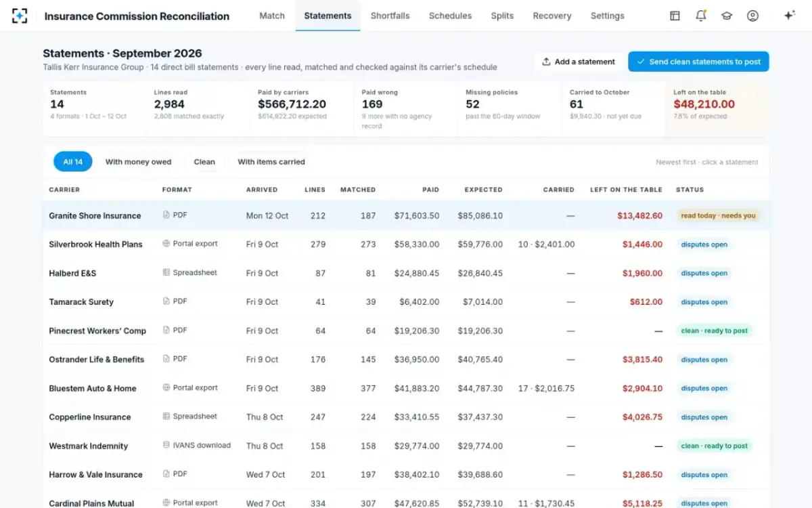Image resolution: width=812 pixels, height=508 pixels.
Task: Switch to the Shortfalls tab
Action: pyautogui.click(x=390, y=16)
